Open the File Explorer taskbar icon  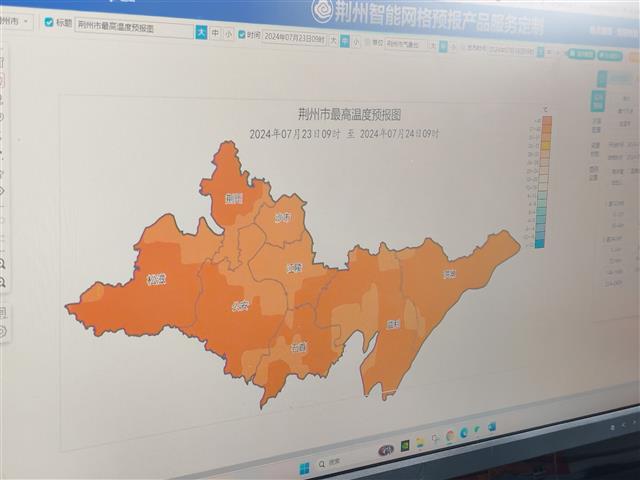pos(420,443)
